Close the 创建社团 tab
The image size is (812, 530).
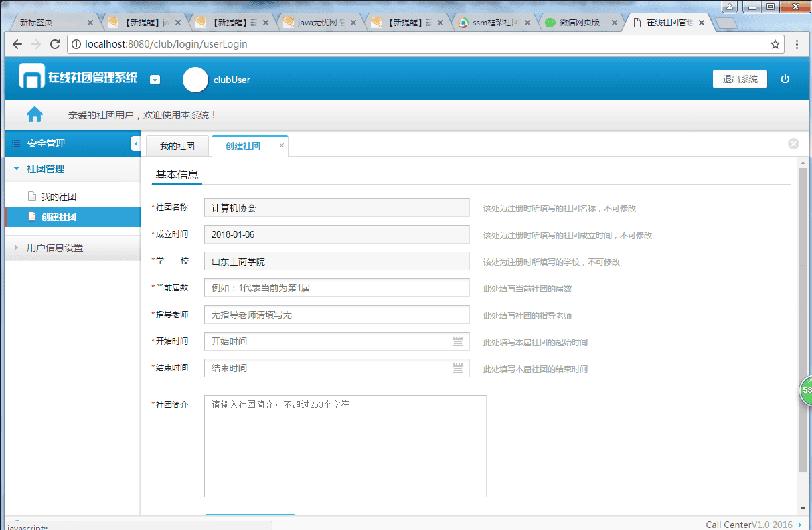(x=282, y=145)
